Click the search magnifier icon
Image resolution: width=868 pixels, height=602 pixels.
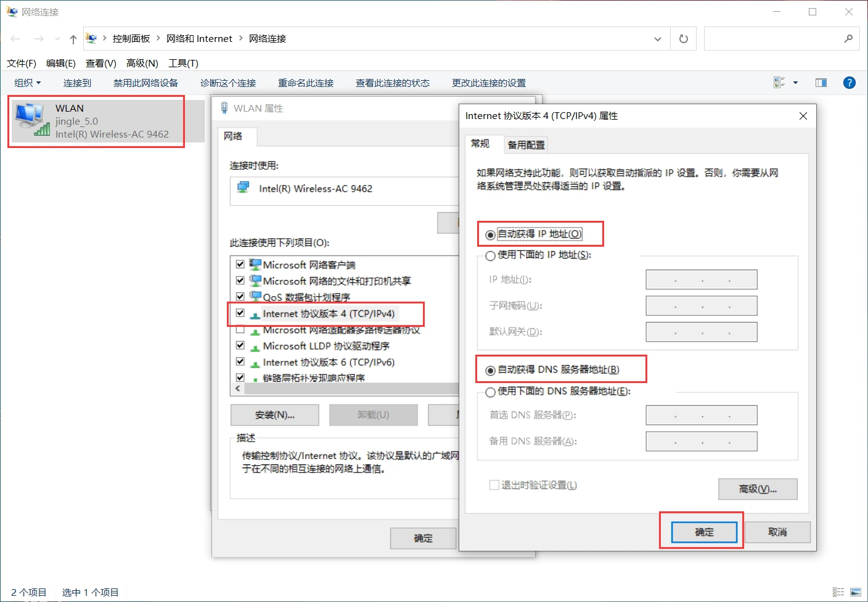click(x=848, y=38)
